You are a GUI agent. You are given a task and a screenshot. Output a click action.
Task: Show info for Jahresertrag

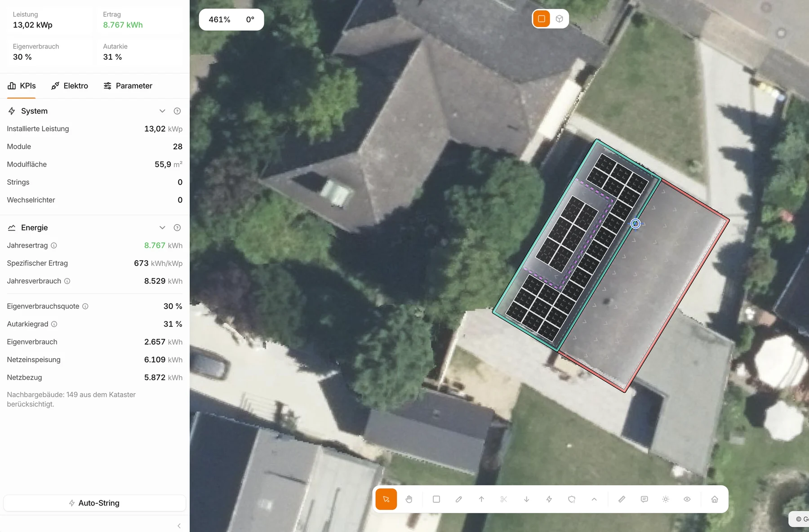pos(54,245)
